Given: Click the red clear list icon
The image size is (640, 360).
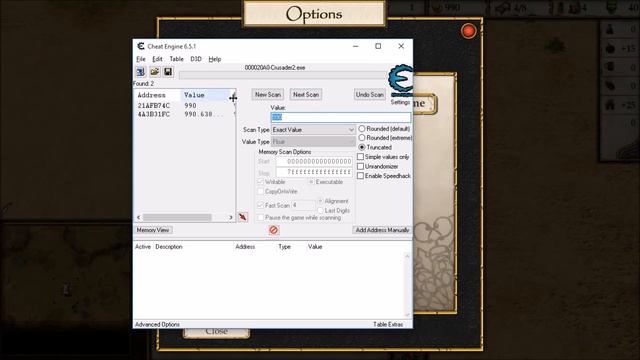Looking at the screenshot, I should [x=273, y=230].
